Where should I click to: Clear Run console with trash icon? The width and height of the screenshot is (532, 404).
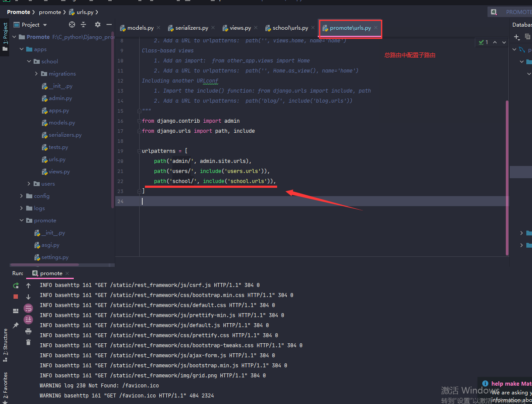coord(28,342)
